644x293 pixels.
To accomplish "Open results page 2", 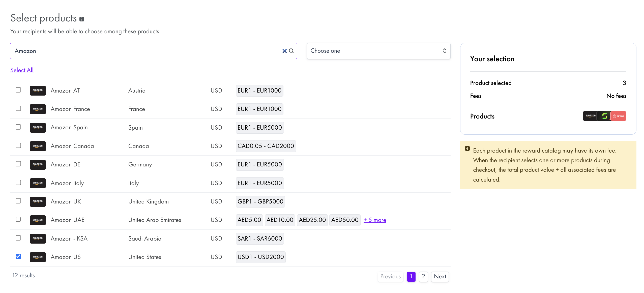I will (423, 276).
